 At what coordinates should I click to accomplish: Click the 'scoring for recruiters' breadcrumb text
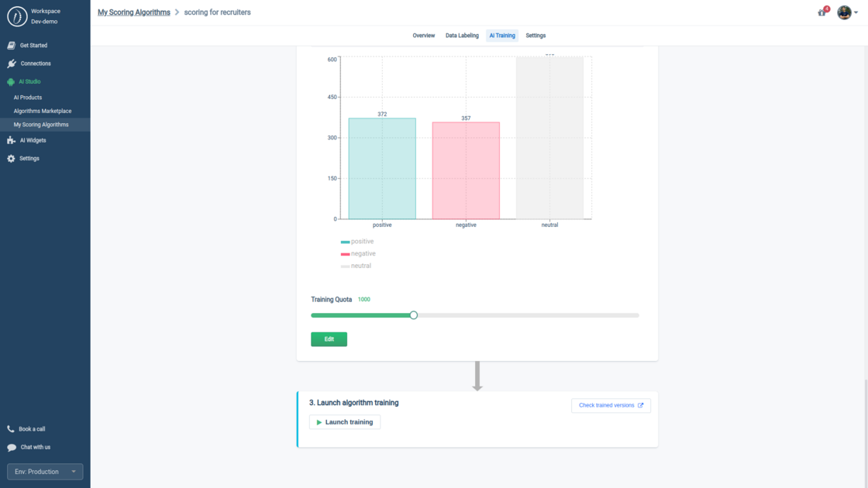coord(217,12)
